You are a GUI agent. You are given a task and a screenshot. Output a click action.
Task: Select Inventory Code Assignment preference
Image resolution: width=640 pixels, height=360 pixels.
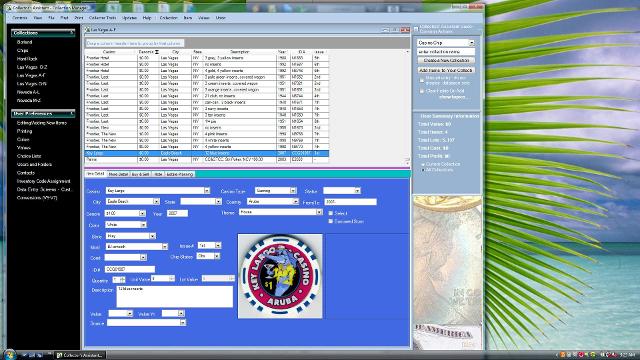pos(44,181)
